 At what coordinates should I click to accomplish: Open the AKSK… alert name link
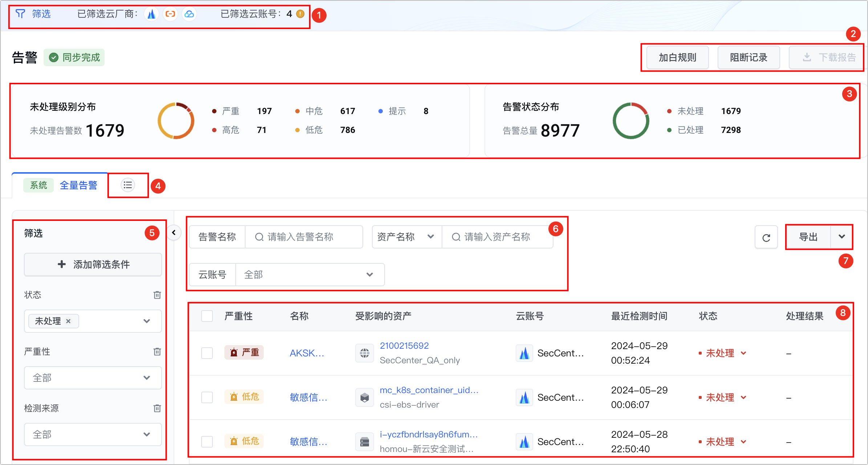click(x=307, y=353)
